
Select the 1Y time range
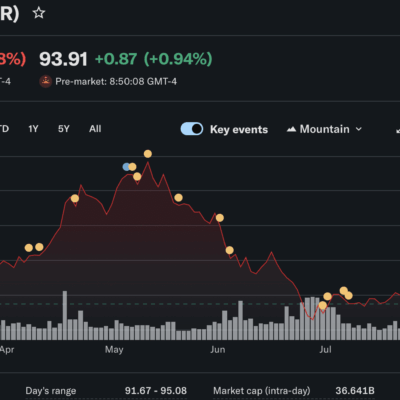[x=33, y=129]
